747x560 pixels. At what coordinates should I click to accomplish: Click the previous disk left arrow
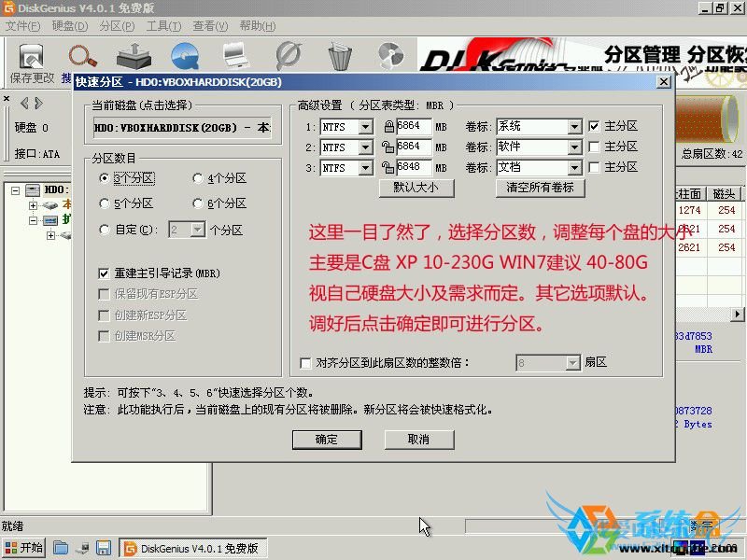point(24,103)
